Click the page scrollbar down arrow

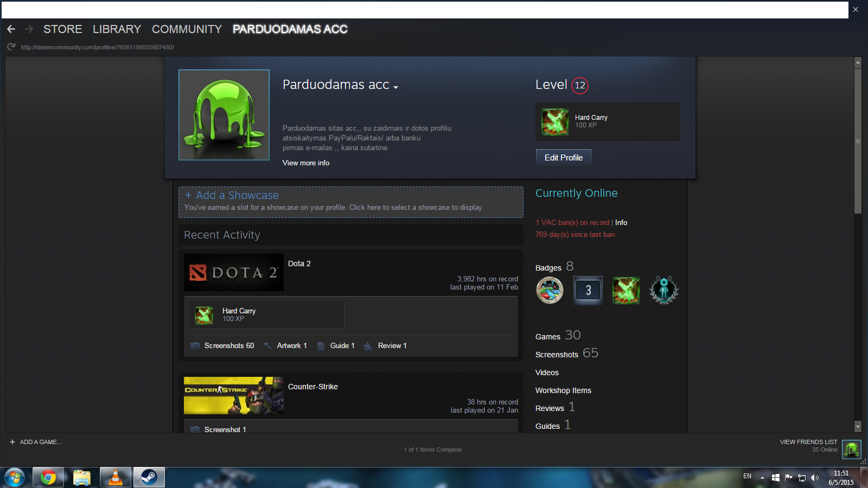858,427
